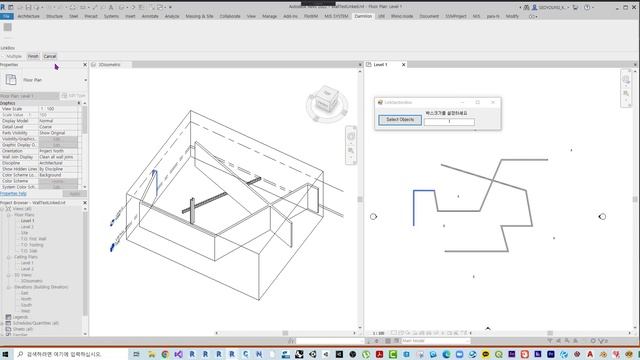Open Chrome from the taskbar
This screenshot has width=640, height=360.
click(165, 354)
